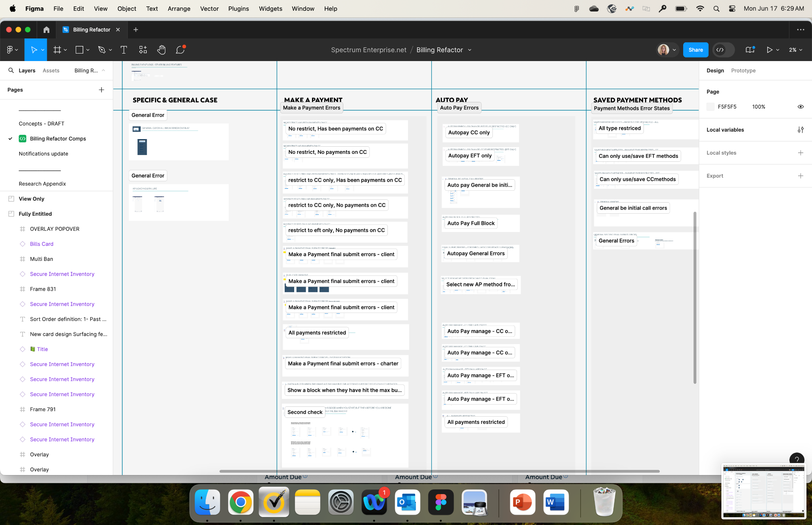This screenshot has width=812, height=525.
Task: Open the Frame tool dropdown arrow
Action: point(65,50)
